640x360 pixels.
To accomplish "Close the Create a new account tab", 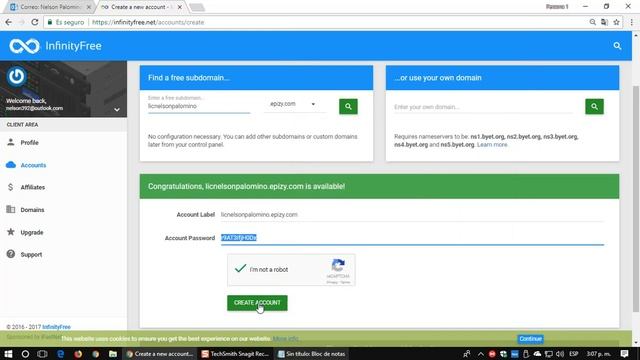I will [180, 7].
